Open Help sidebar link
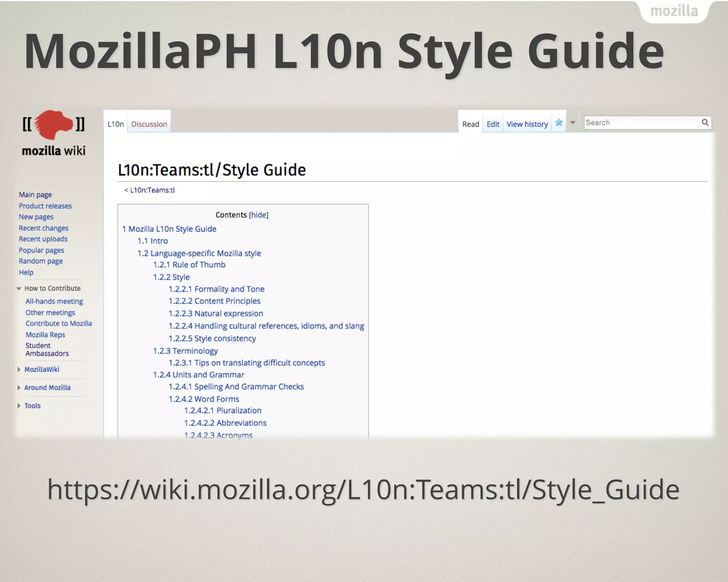728x582 pixels. coord(26,273)
